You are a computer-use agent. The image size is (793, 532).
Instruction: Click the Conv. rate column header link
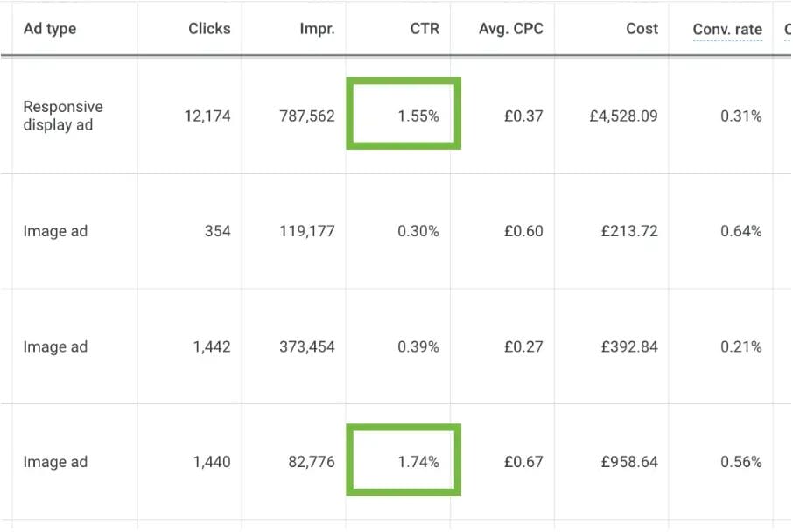click(727, 29)
